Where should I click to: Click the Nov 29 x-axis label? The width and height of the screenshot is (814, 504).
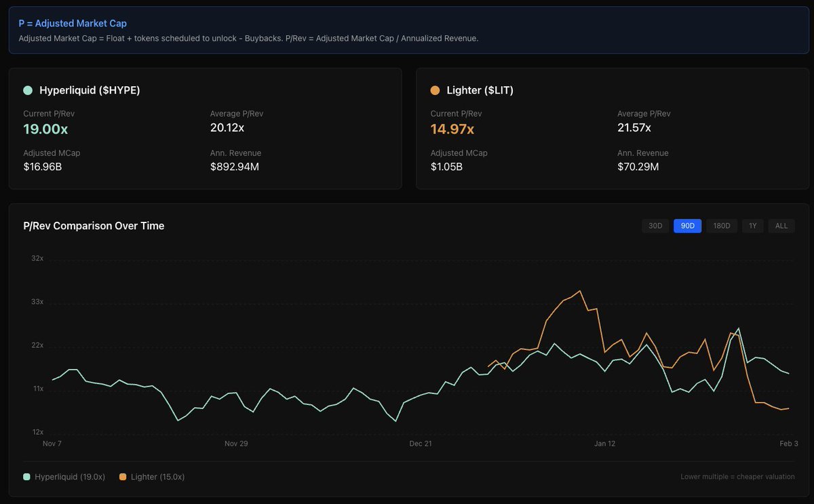tap(236, 444)
